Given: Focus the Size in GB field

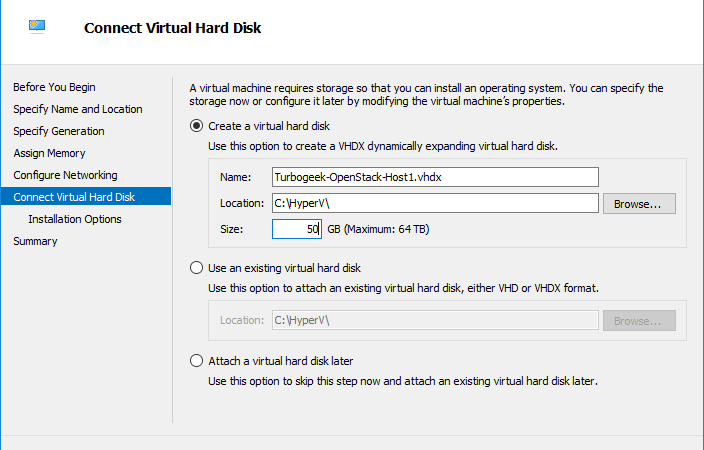Looking at the screenshot, I should point(297,229).
